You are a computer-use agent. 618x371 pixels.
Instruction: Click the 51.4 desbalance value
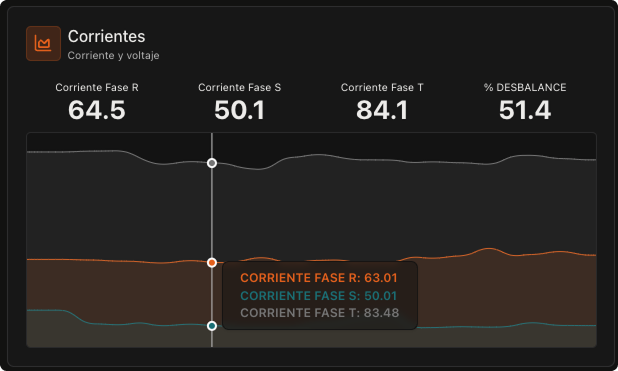[x=525, y=110]
